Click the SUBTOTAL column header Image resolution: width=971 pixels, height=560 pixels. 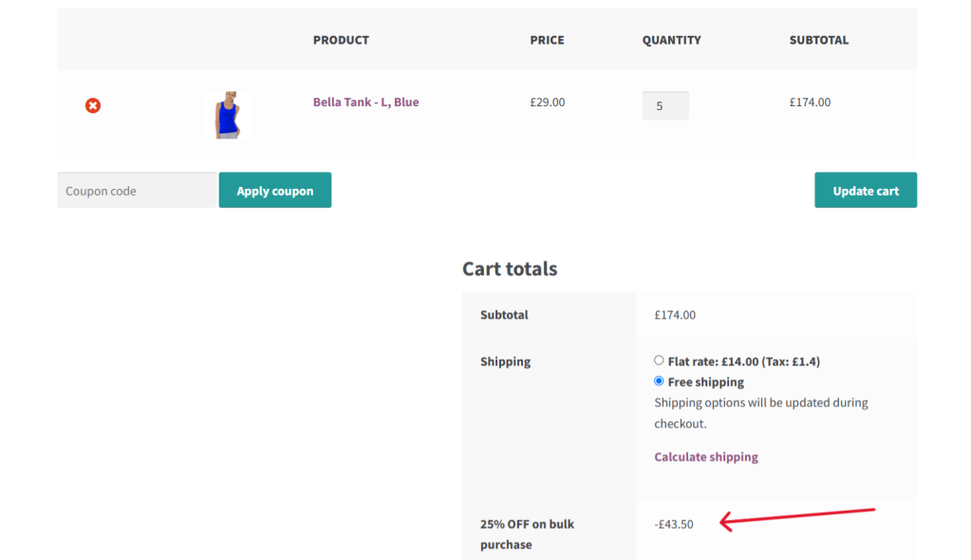[819, 40]
